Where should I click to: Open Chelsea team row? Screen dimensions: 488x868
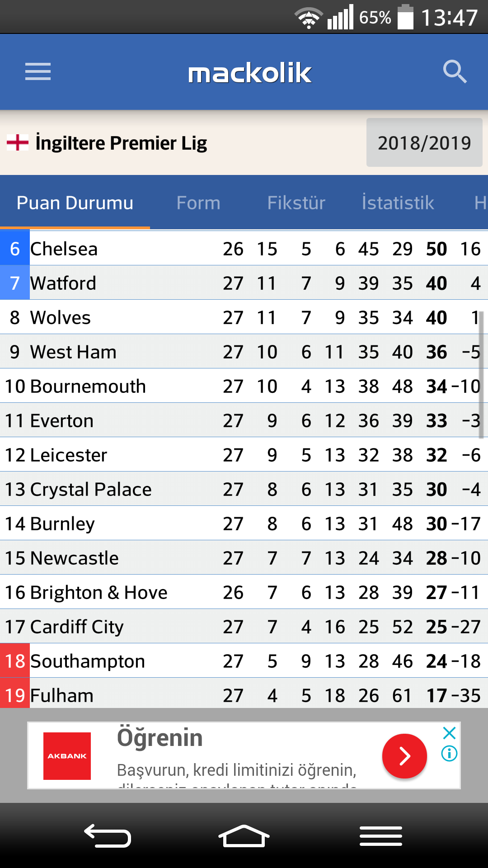(244, 248)
